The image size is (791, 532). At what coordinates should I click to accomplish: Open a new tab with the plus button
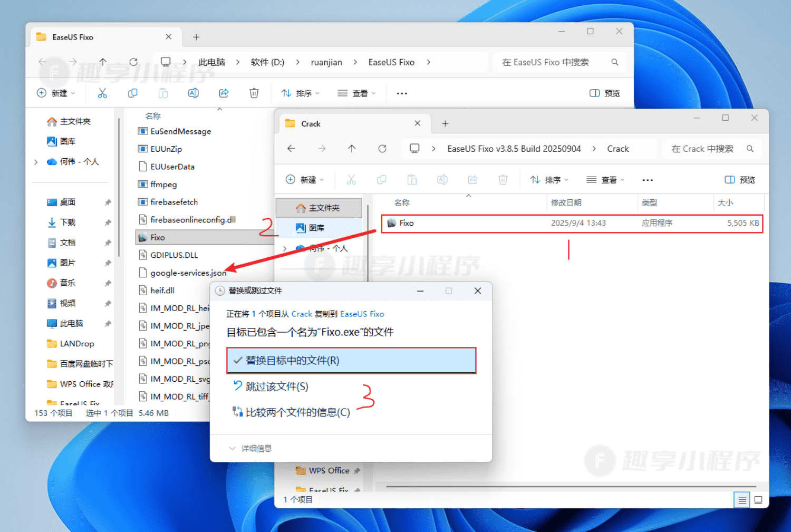pos(445,123)
